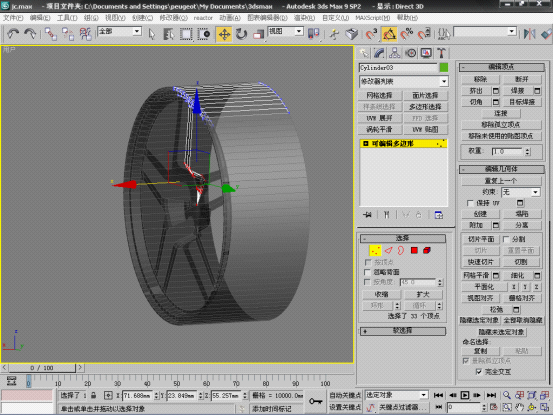Choose Edge sub-object level icon
This screenshot has height=415, width=553.
click(x=388, y=250)
